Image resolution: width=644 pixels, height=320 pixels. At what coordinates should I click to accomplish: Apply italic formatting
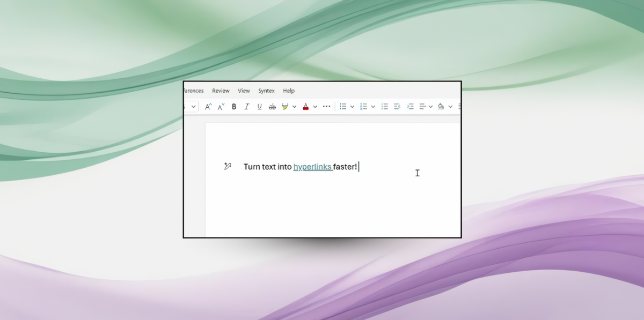pos(247,106)
